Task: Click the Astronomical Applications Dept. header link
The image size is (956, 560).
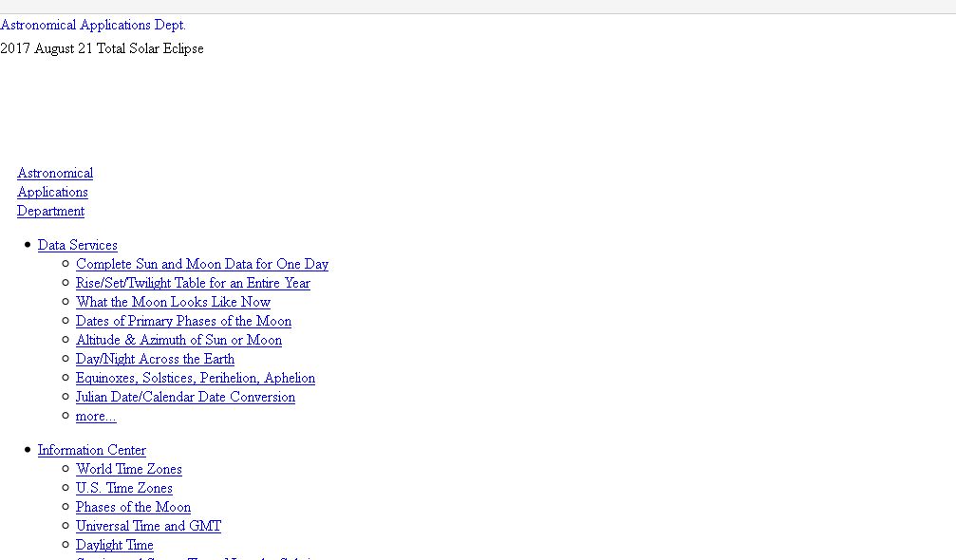Action: coord(93,26)
